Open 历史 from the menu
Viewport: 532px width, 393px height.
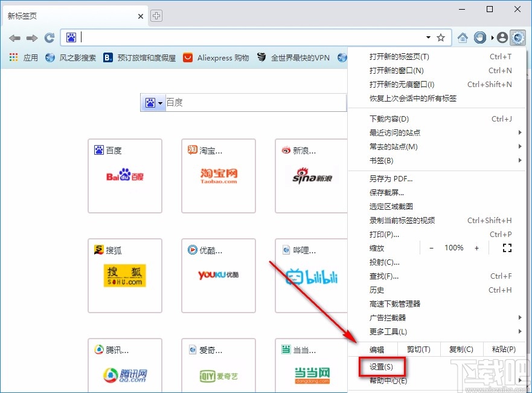coord(437,290)
